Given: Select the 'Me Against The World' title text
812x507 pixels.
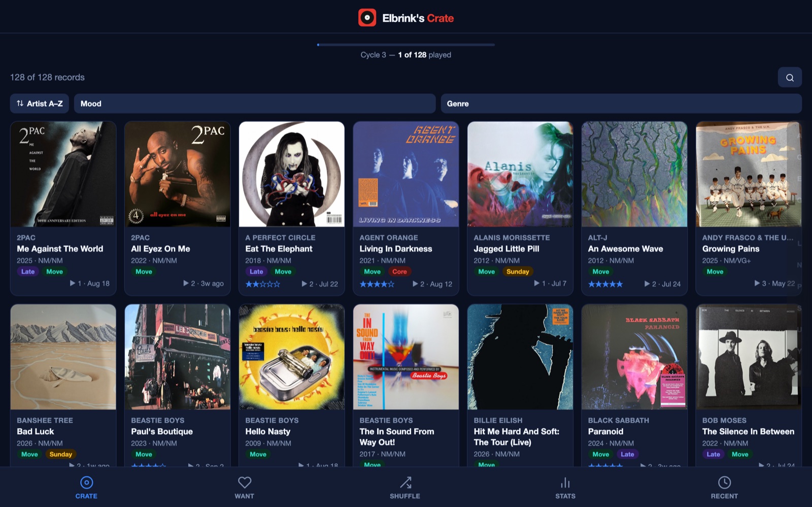Looking at the screenshot, I should tap(60, 249).
